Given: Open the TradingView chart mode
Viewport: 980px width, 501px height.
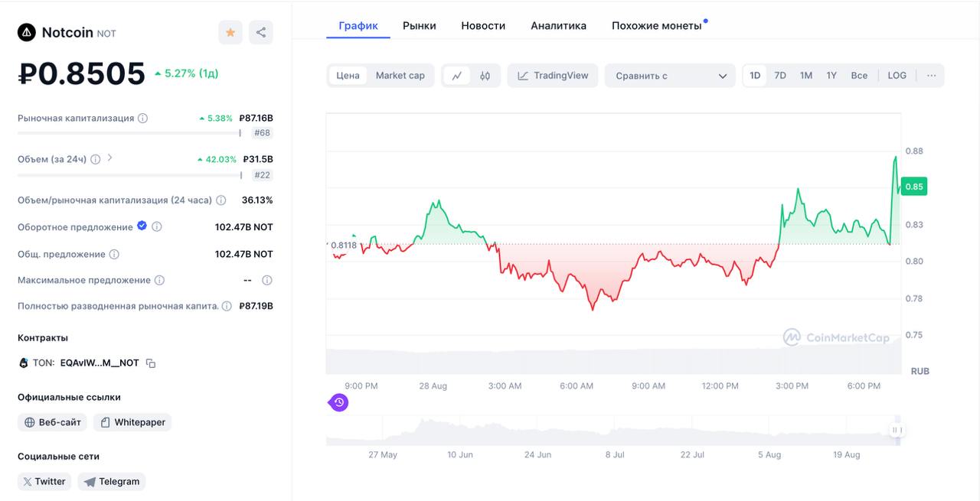Looking at the screenshot, I should [553, 76].
